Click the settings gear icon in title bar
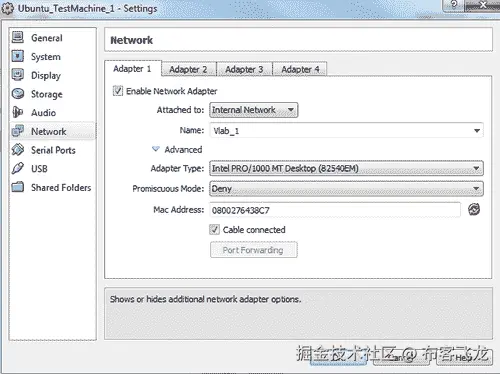The image size is (500, 374). click(7, 8)
